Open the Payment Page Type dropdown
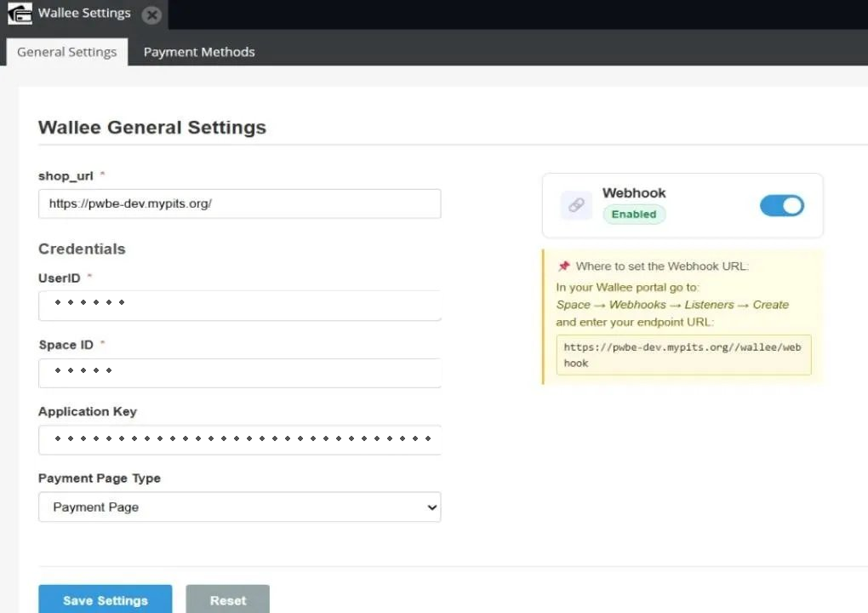The width and height of the screenshot is (868, 613). tap(240, 507)
